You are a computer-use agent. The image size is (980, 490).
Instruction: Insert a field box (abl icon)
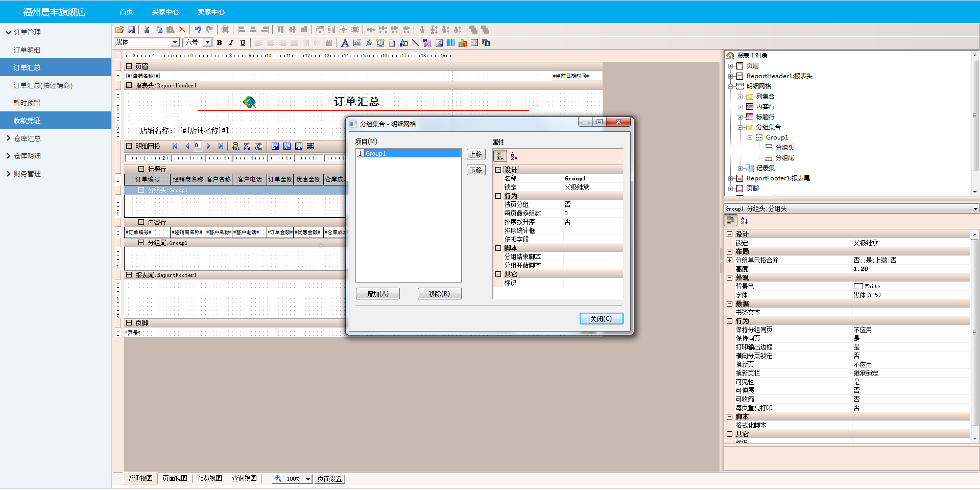356,43
